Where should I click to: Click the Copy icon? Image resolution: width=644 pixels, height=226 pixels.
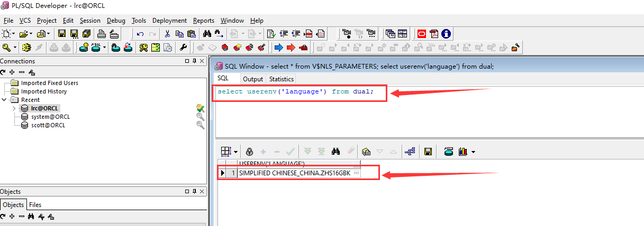coord(179,34)
